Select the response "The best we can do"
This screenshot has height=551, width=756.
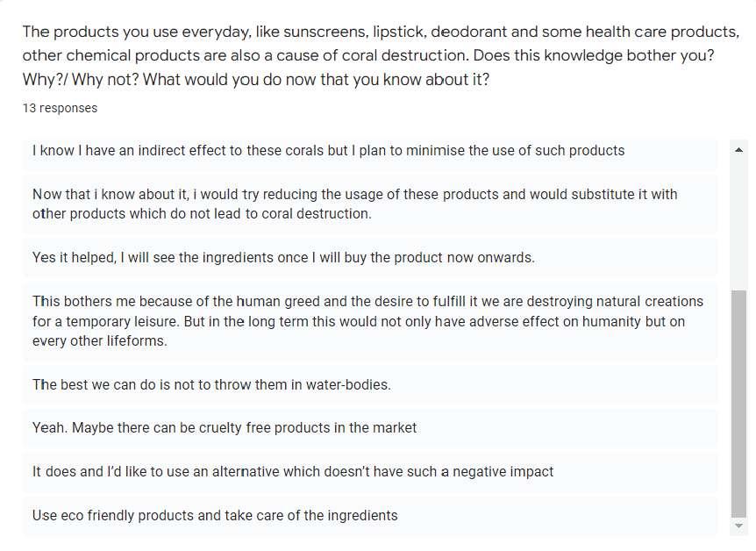pyautogui.click(x=211, y=384)
